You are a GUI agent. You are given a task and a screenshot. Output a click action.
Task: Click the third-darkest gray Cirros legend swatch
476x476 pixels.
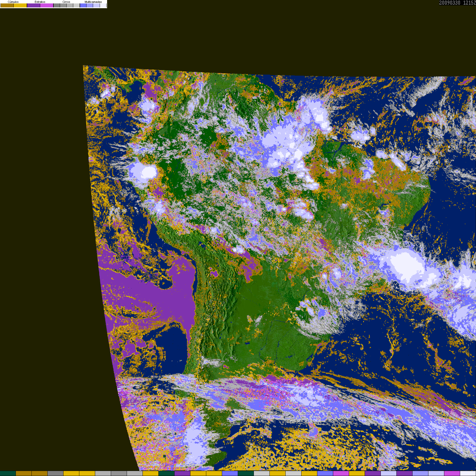tap(70, 5)
